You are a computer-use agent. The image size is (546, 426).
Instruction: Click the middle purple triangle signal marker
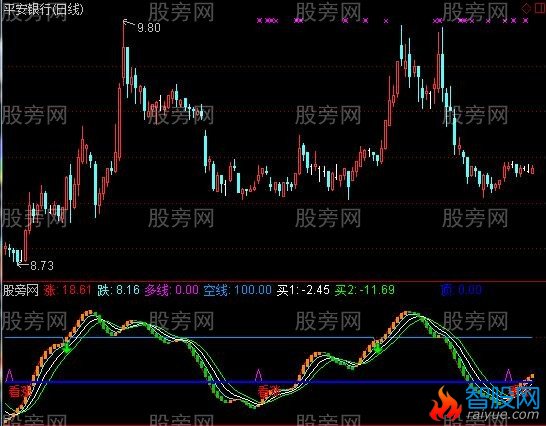(x=258, y=375)
